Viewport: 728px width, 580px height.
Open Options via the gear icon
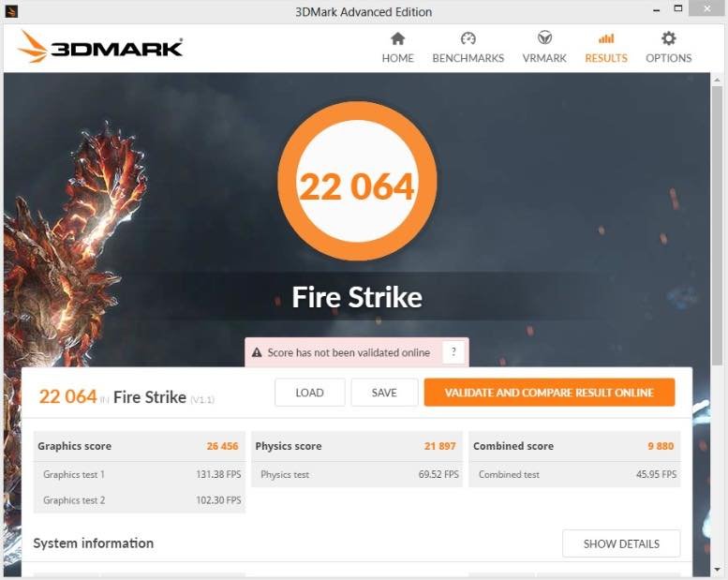(x=669, y=38)
